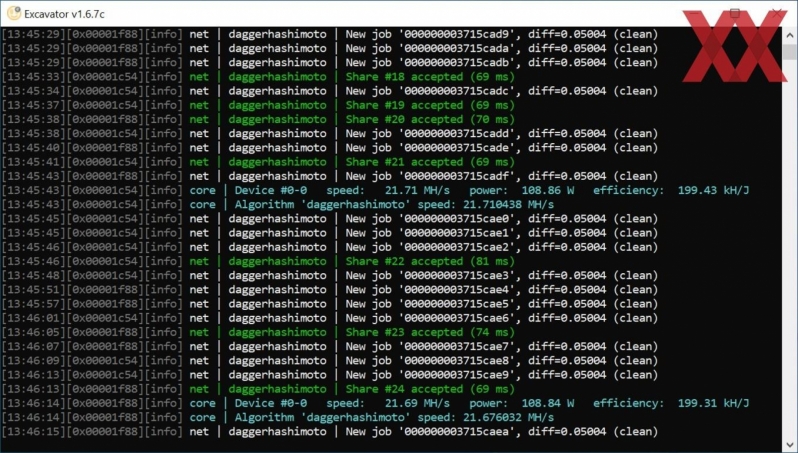The image size is (798, 453).
Task: Maximize the Excavator v1.6.7c window
Action: (734, 13)
